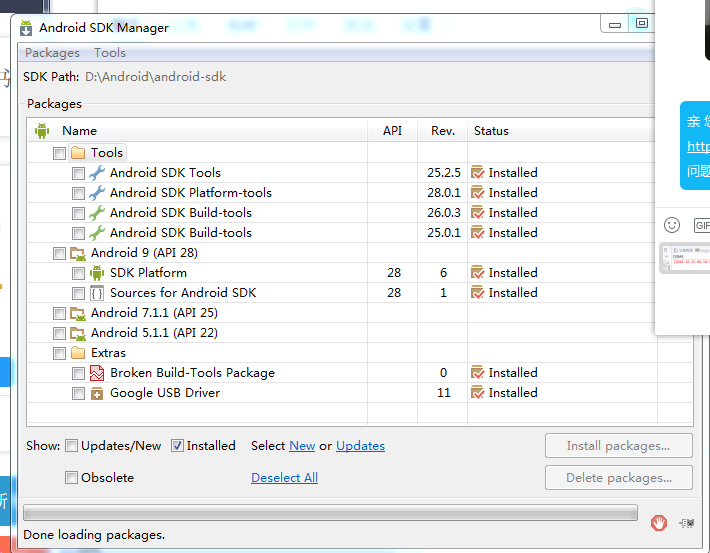Toggle the Obsolete filter checkbox
710x553 pixels.
tap(72, 477)
